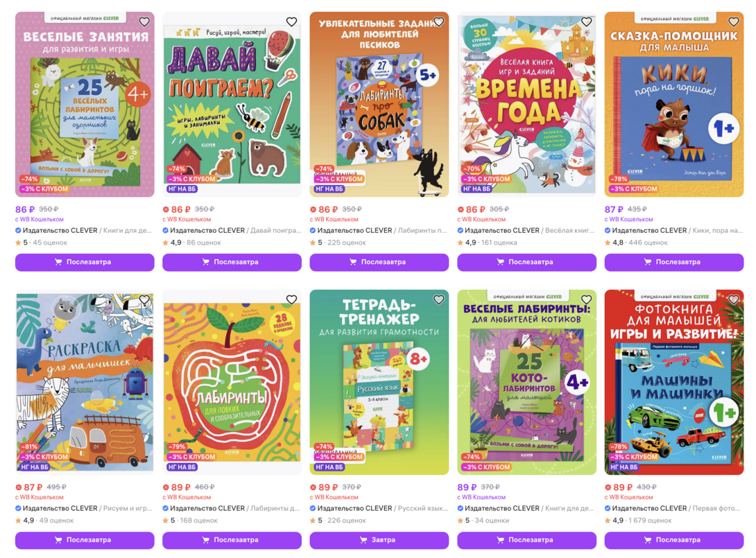Click the cart icon under 'Машины и машинки'

tap(648, 540)
